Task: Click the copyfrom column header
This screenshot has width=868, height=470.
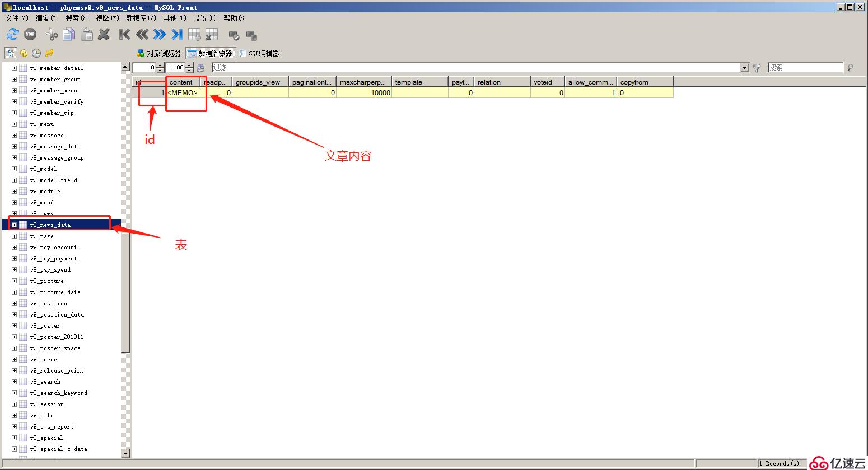Action: [645, 82]
